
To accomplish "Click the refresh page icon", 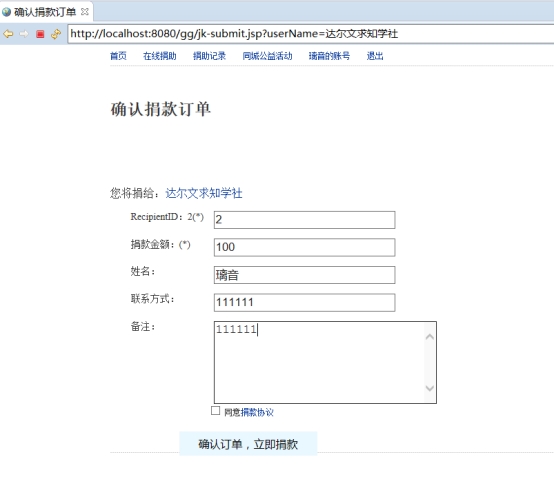I will pos(56,34).
